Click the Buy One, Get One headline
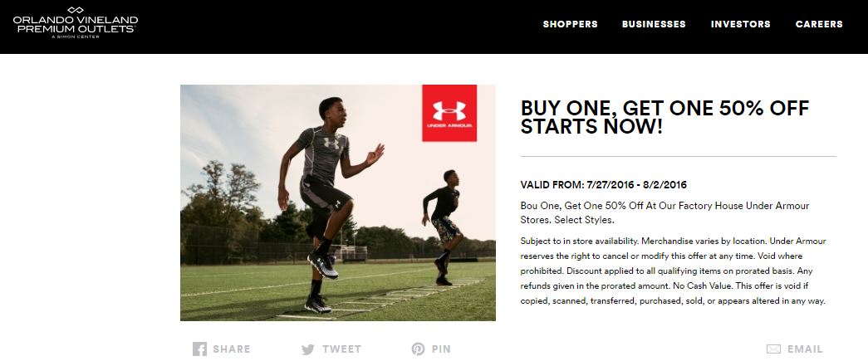This screenshot has width=868, height=361. click(x=664, y=118)
